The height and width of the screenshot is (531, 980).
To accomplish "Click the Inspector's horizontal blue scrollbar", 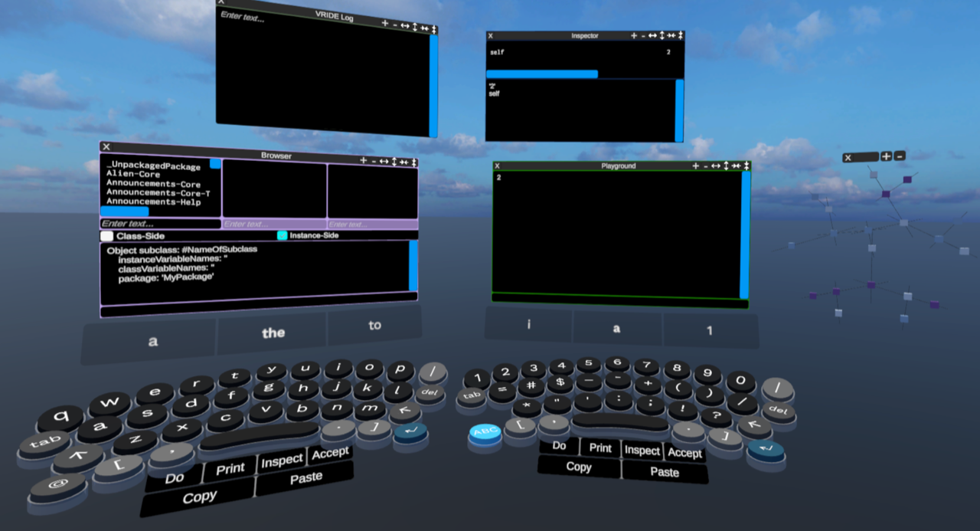I will [542, 74].
